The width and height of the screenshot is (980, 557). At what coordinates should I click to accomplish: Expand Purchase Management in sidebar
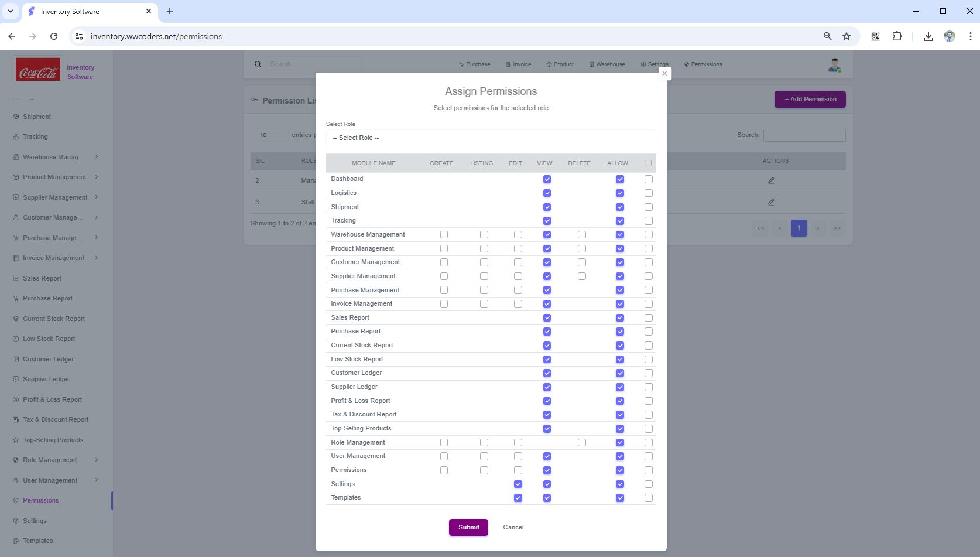point(97,238)
